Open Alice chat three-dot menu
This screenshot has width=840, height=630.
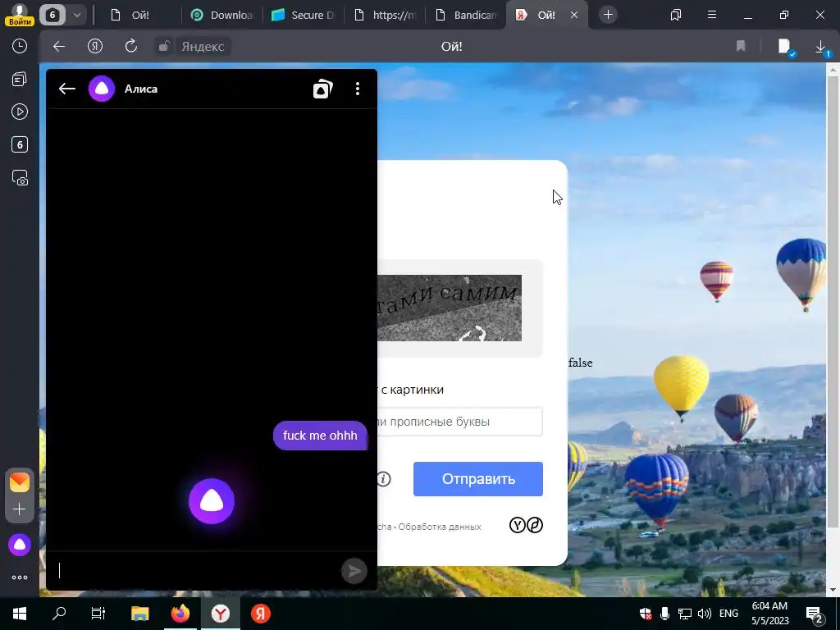coord(358,89)
